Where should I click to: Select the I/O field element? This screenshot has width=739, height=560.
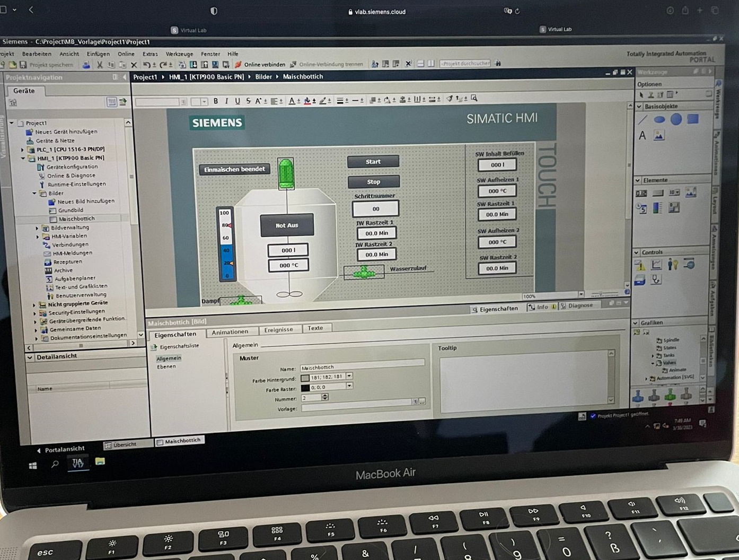point(641,193)
